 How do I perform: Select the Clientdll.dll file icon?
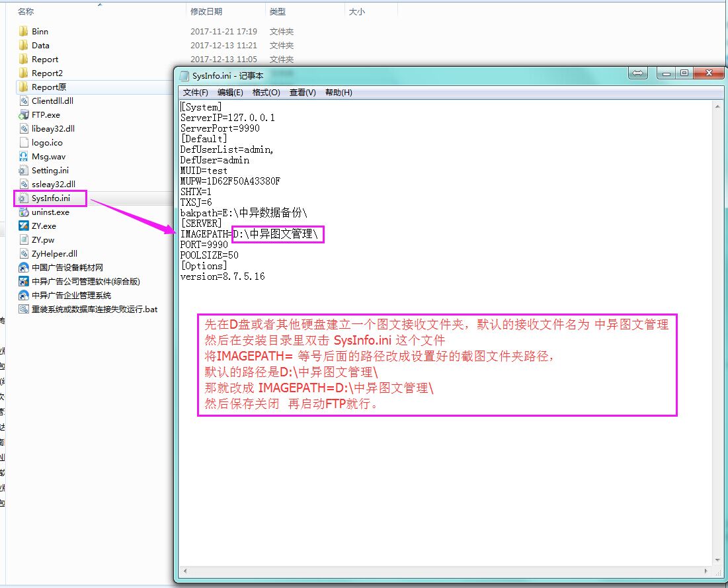(24, 101)
